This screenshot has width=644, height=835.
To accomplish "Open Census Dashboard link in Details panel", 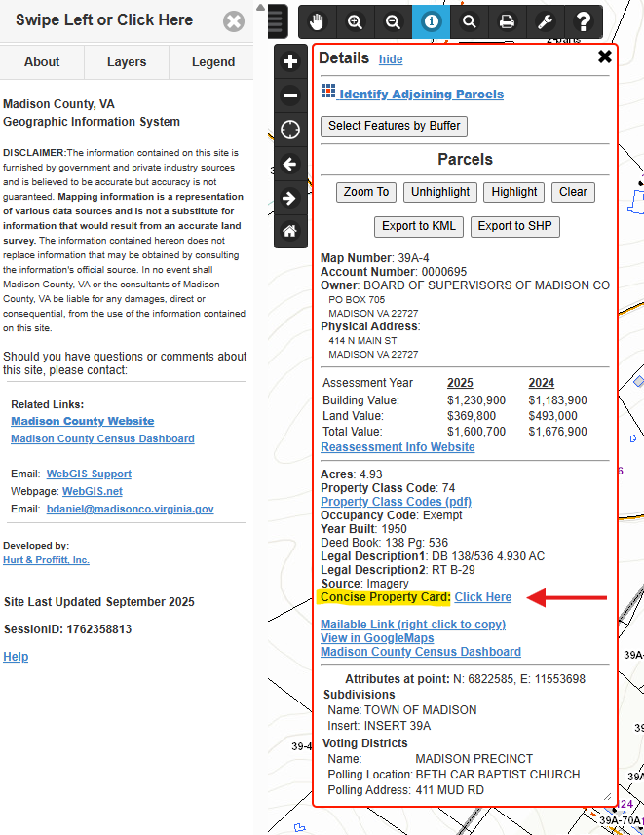I will click(x=421, y=652).
